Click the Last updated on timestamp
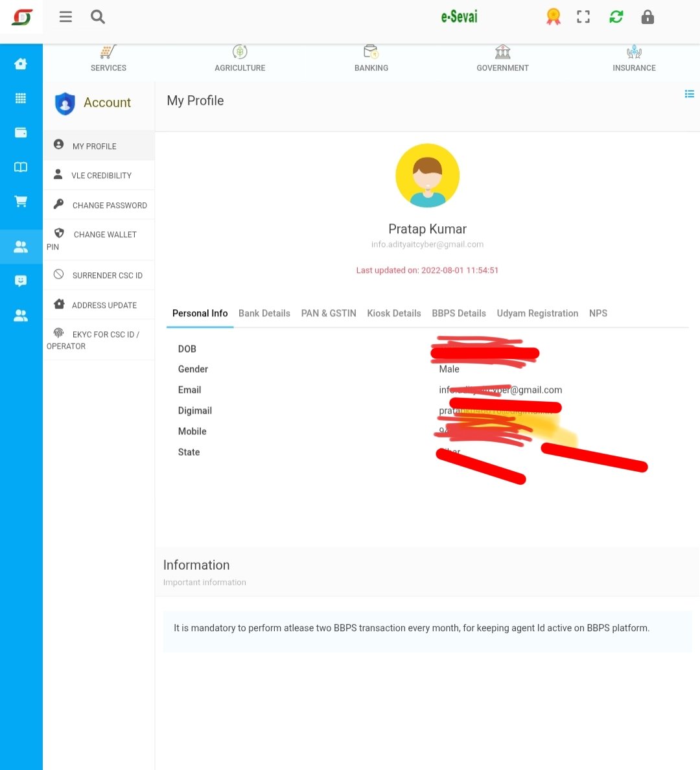 (427, 270)
